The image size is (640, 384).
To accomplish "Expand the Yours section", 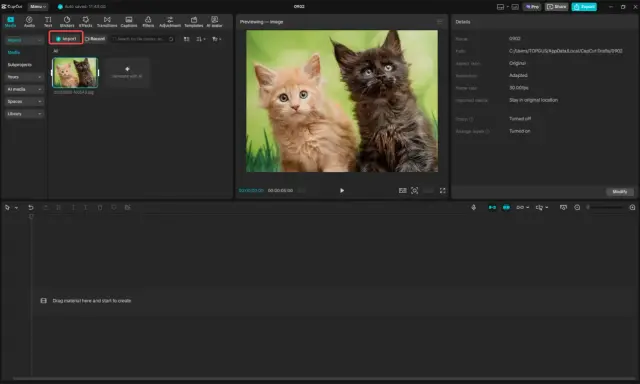I will [24, 77].
